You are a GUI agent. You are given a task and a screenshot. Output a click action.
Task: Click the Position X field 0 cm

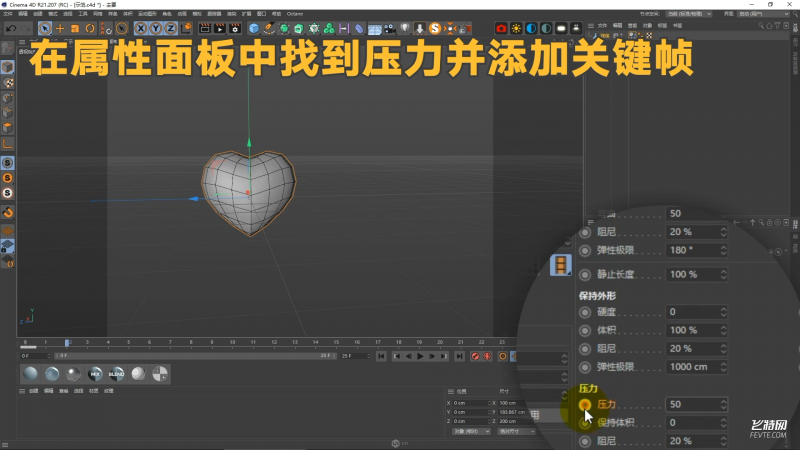[x=470, y=403]
